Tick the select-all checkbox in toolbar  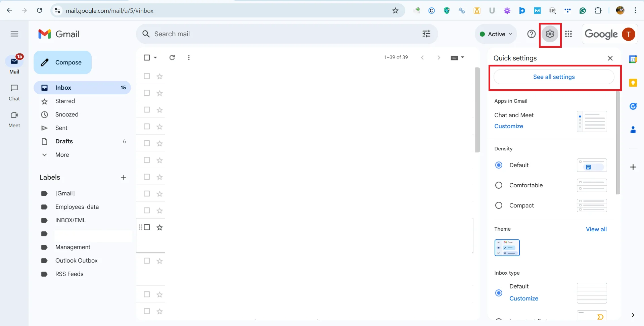(x=147, y=57)
